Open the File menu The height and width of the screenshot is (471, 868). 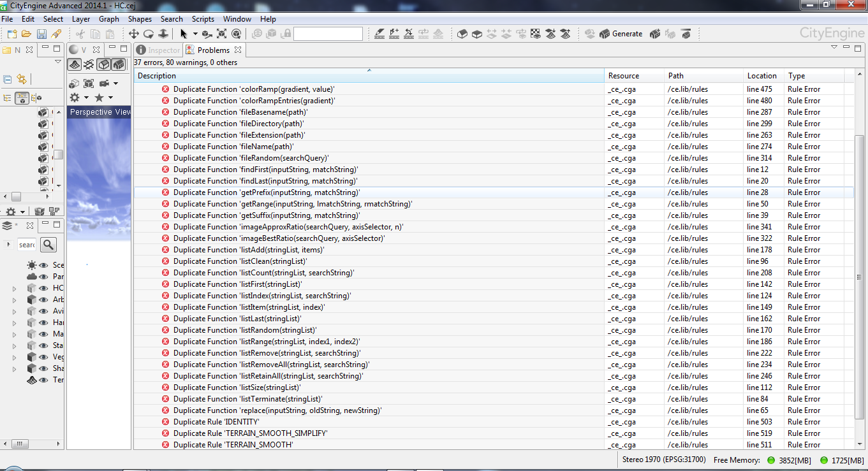pos(7,19)
